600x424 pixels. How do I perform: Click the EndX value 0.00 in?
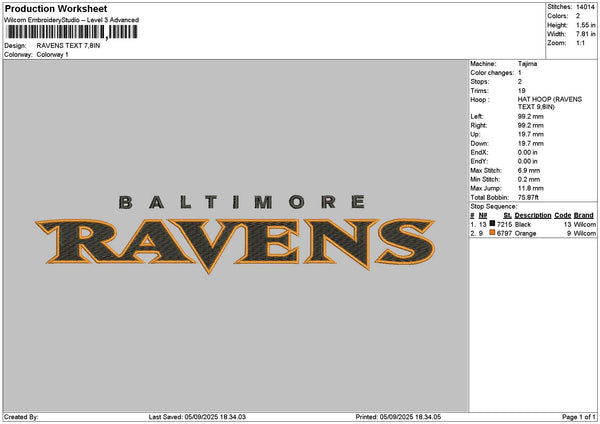[x=528, y=152]
